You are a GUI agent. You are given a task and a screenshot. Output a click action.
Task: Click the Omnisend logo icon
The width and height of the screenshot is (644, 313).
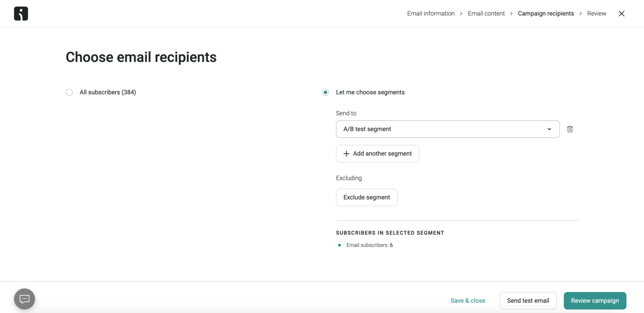coord(21,13)
